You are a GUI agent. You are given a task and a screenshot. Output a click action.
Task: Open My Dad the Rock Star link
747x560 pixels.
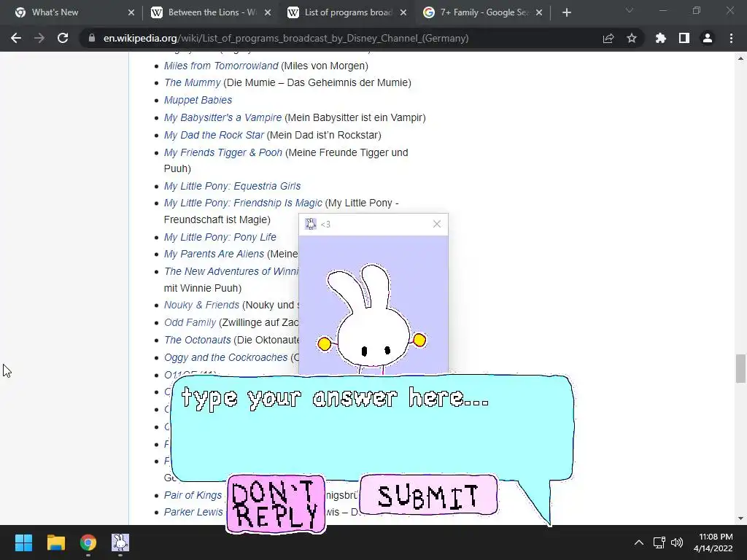tap(214, 135)
